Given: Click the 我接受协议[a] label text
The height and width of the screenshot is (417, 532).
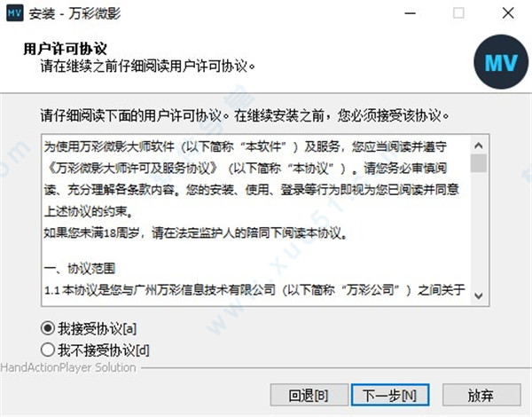Looking at the screenshot, I should pos(97,328).
